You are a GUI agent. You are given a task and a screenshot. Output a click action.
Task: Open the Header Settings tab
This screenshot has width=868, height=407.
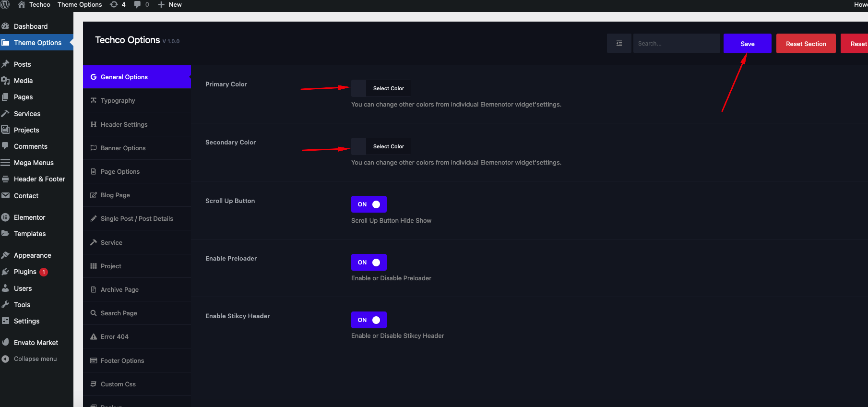(x=124, y=124)
